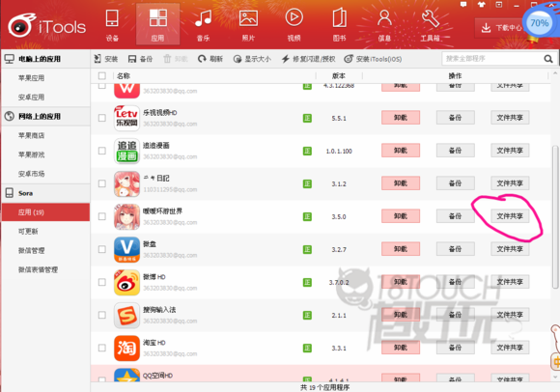560x392 pixels.
Task: Check the 乐视视频HD row checkbox
Action: pos(102,118)
